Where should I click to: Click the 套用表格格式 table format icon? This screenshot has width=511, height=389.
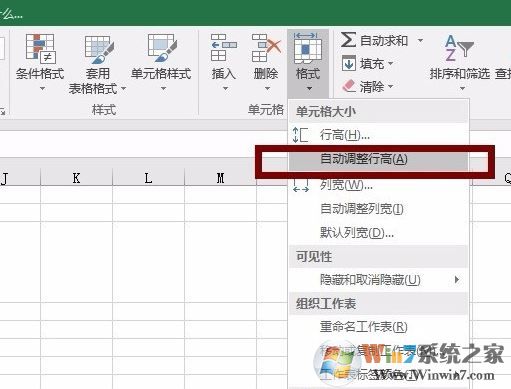pyautogui.click(x=99, y=49)
